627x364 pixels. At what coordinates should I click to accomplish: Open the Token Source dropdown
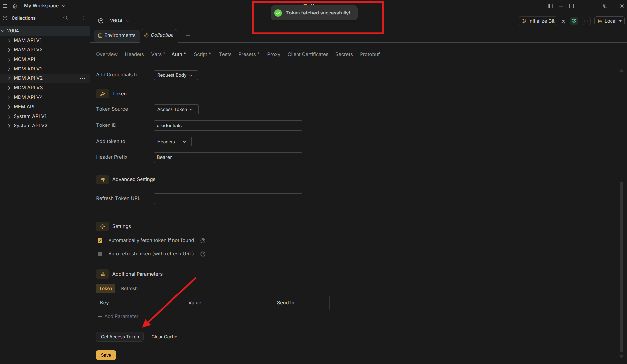click(176, 109)
